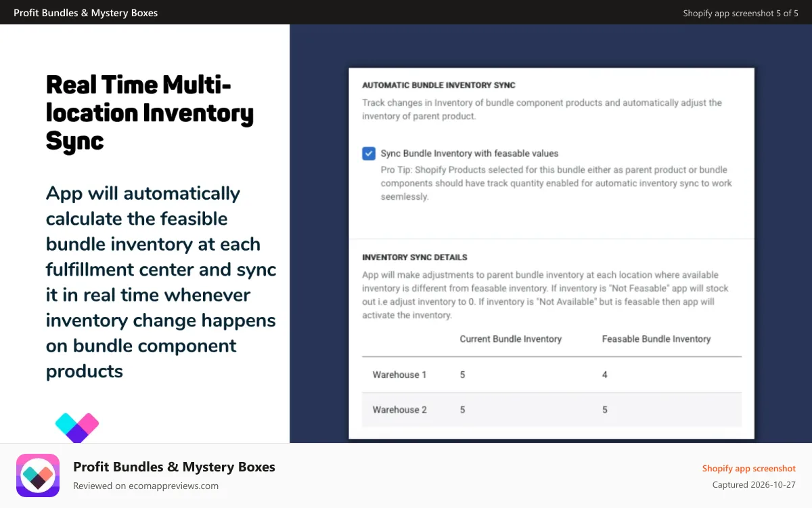Click the heart-shaped diamond logo in left panel
The height and width of the screenshot is (508, 812).
77,428
